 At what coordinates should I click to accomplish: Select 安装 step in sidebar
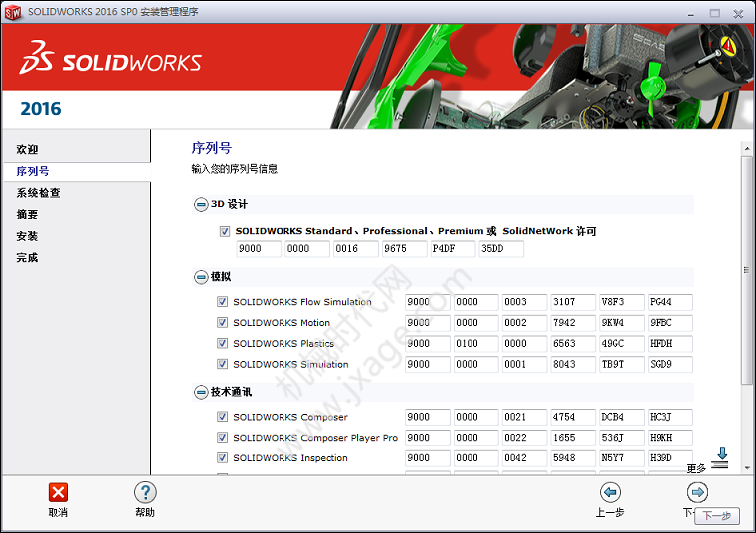(27, 236)
